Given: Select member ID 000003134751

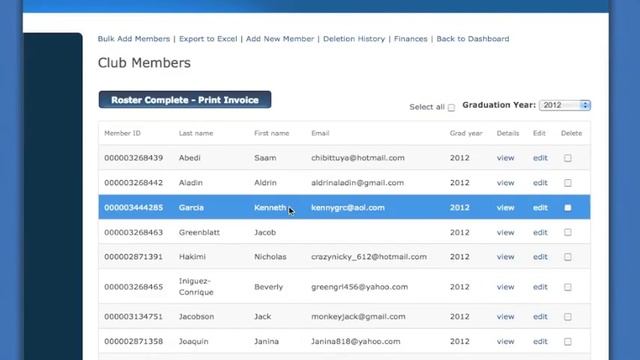Looking at the screenshot, I should point(133,317).
